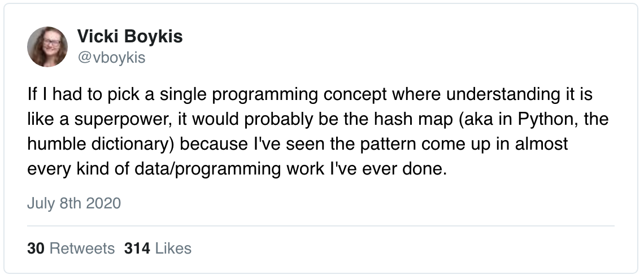Open the July 8th 2020 timestamp
This screenshot has width=644, height=279.
coord(74,203)
